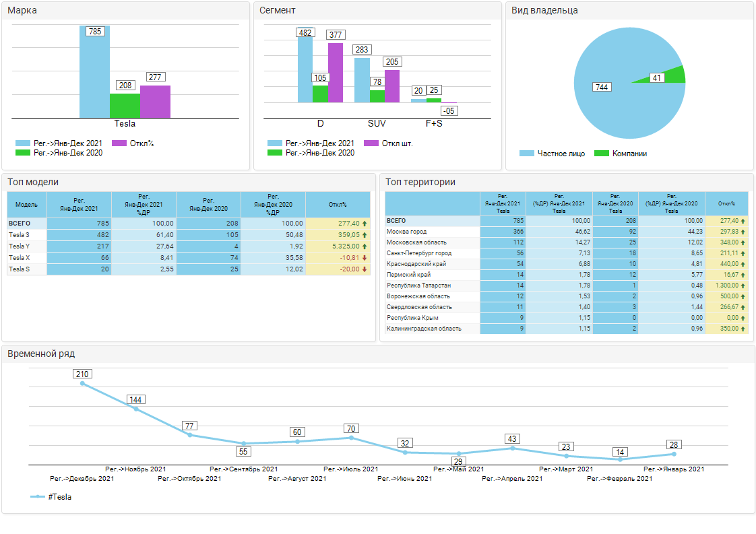756x534 pixels.
Task: Toggle the Откл% legend item in Марка chart
Action: click(133, 143)
